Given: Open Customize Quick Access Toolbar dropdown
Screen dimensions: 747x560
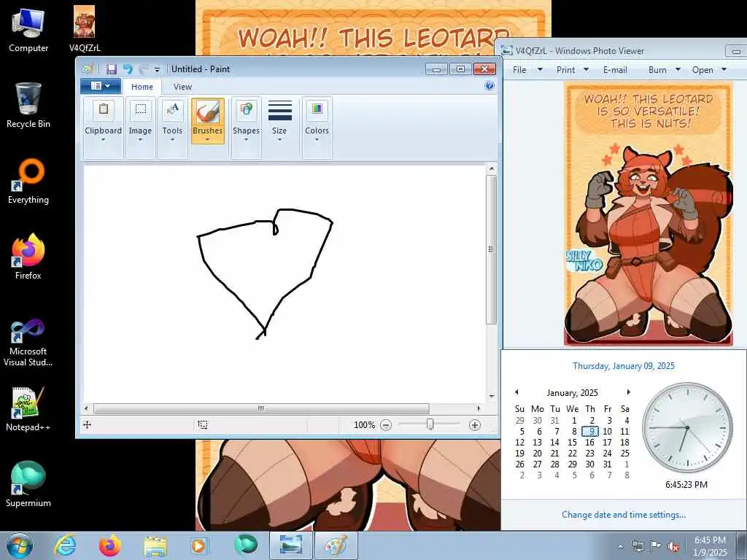Looking at the screenshot, I should (157, 70).
